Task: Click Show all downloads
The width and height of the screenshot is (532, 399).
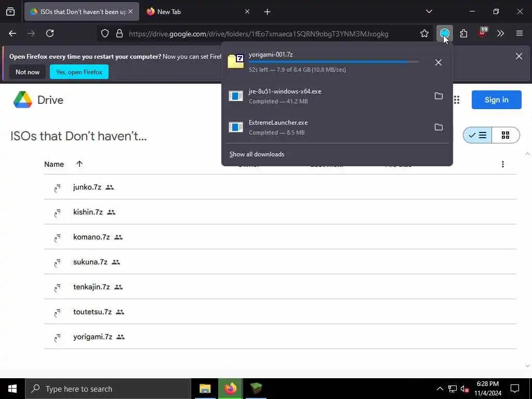Action: point(257,154)
